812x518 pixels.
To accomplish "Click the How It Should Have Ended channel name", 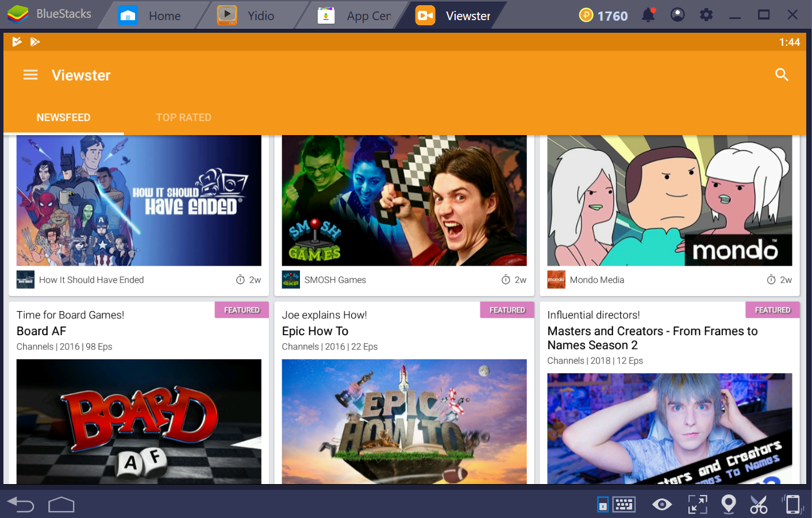I will (x=91, y=280).
